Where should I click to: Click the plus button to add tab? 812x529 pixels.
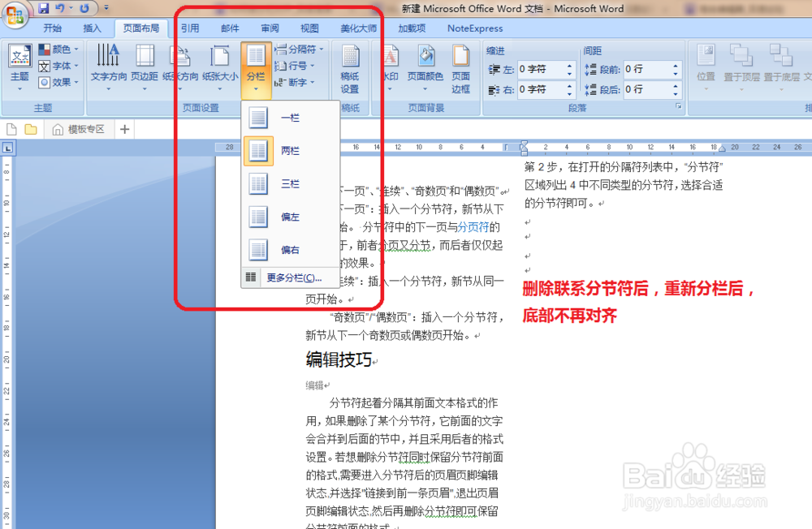125,129
